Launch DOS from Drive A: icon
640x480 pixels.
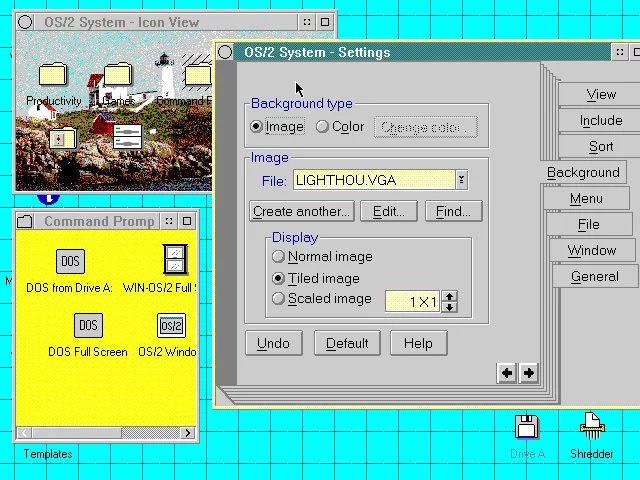(70, 261)
